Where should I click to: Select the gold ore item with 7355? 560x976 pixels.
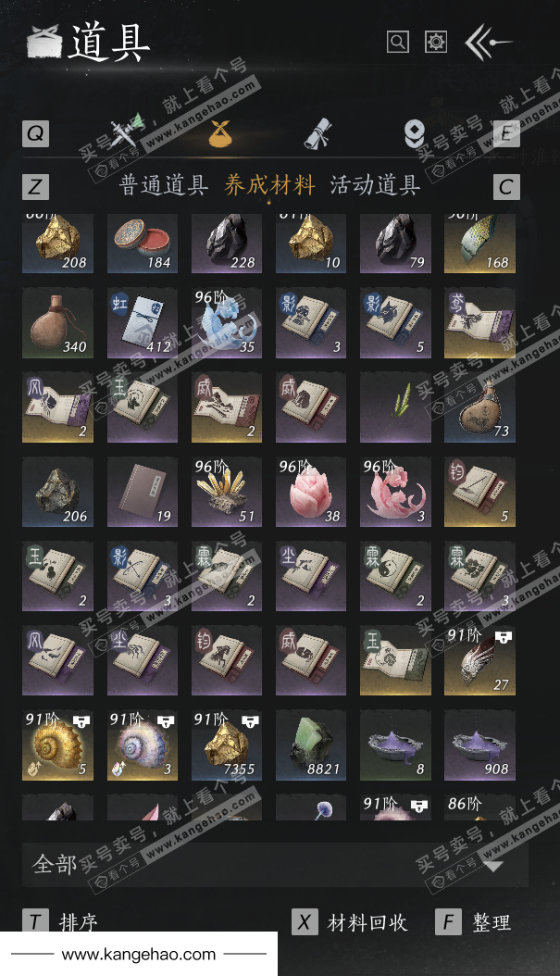(227, 745)
